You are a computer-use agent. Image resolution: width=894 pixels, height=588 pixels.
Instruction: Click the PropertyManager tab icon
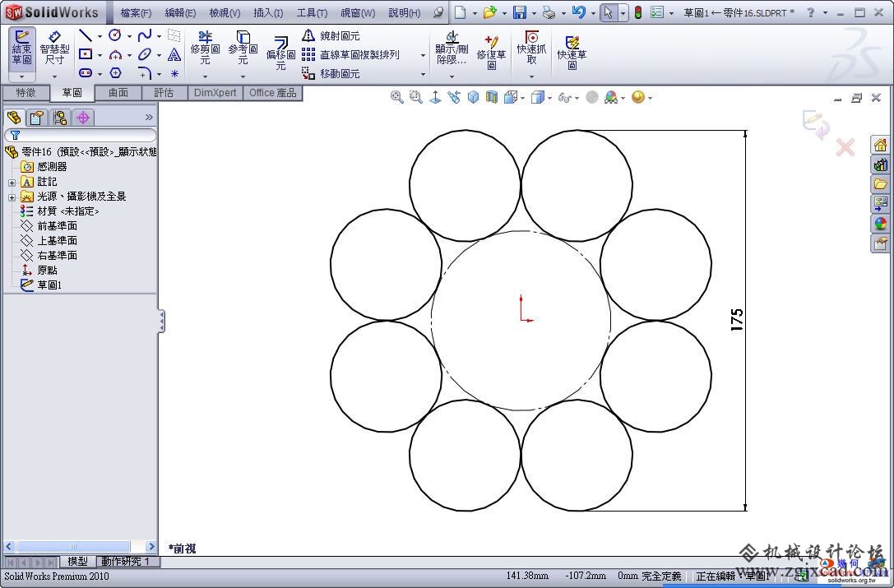[36, 118]
